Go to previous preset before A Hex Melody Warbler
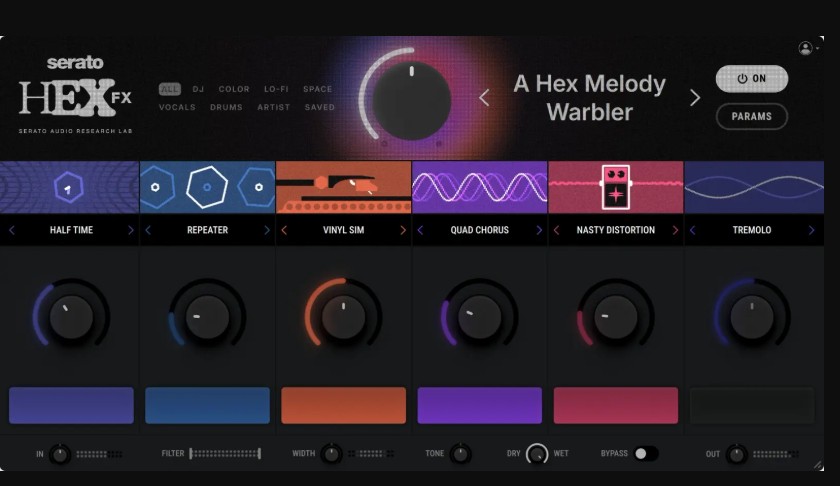Image resolution: width=840 pixels, height=486 pixels. coord(484,98)
